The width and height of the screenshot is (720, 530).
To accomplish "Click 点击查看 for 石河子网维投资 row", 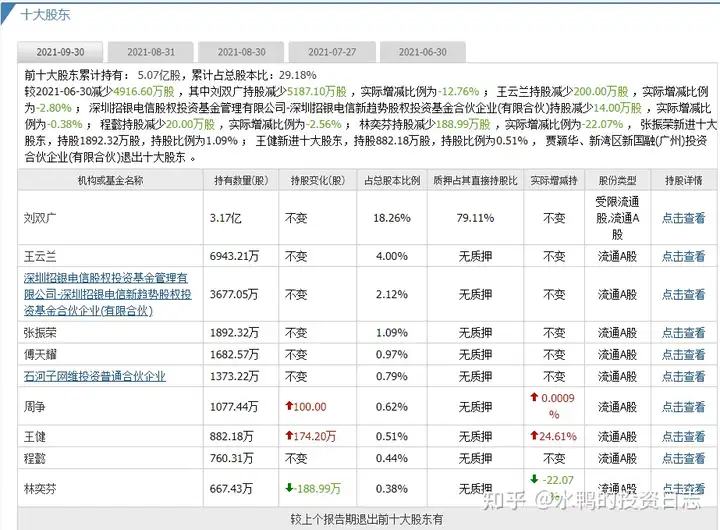I will click(x=683, y=377).
